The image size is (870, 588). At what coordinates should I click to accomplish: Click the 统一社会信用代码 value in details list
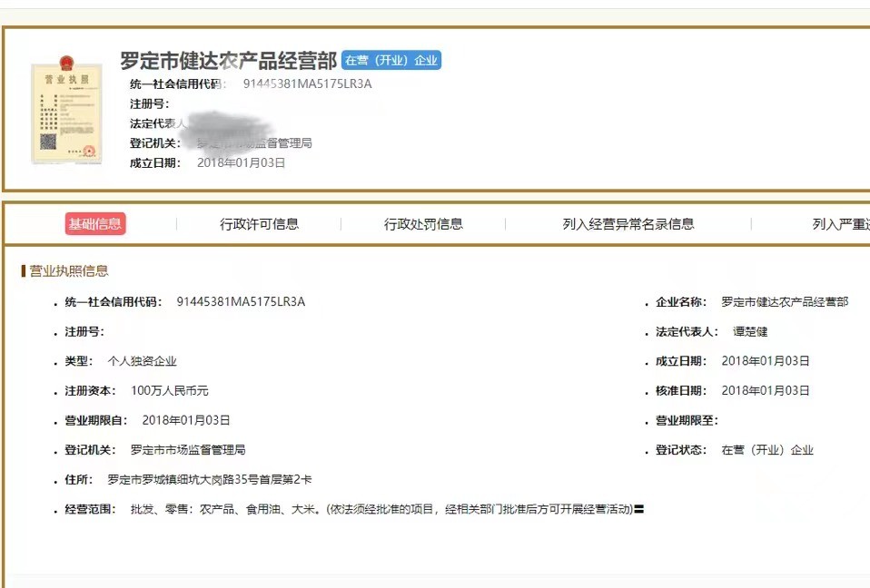pyautogui.click(x=241, y=302)
